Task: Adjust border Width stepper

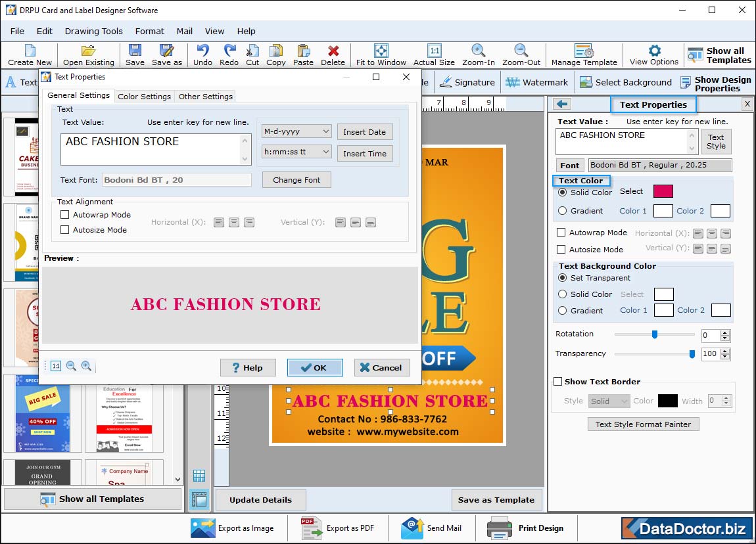Action: click(x=726, y=400)
